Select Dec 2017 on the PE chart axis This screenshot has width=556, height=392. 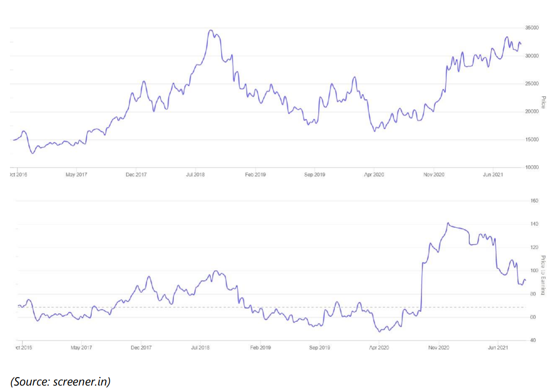pyautogui.click(x=141, y=348)
